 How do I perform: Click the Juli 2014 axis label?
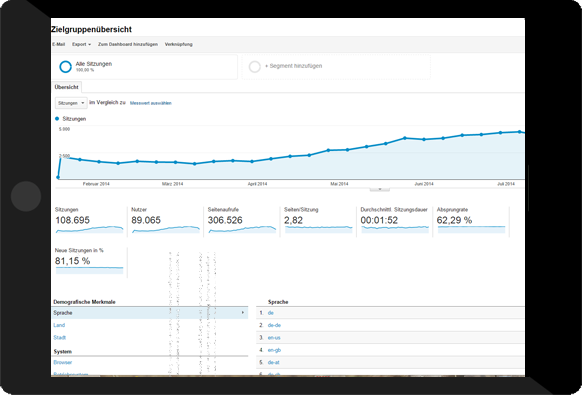(x=506, y=184)
